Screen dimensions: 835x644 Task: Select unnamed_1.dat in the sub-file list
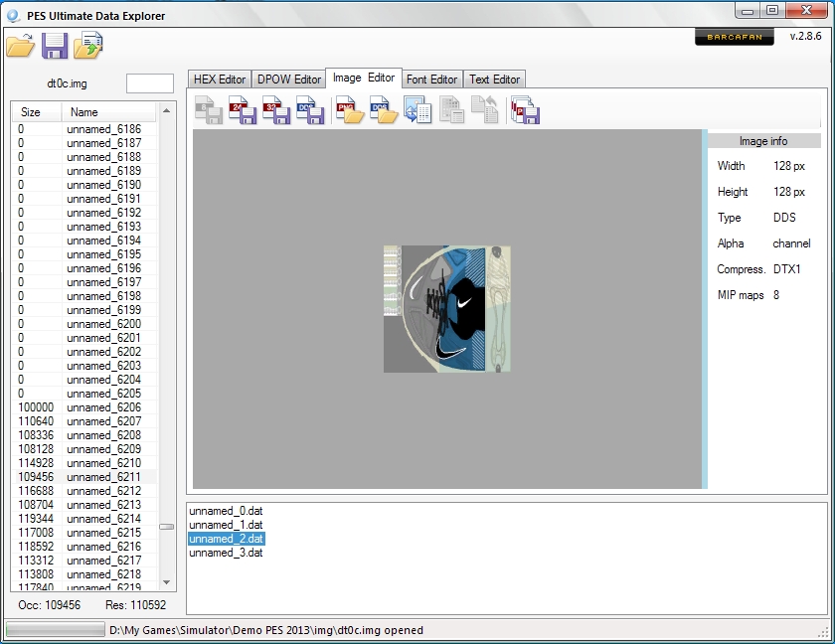[226, 525]
